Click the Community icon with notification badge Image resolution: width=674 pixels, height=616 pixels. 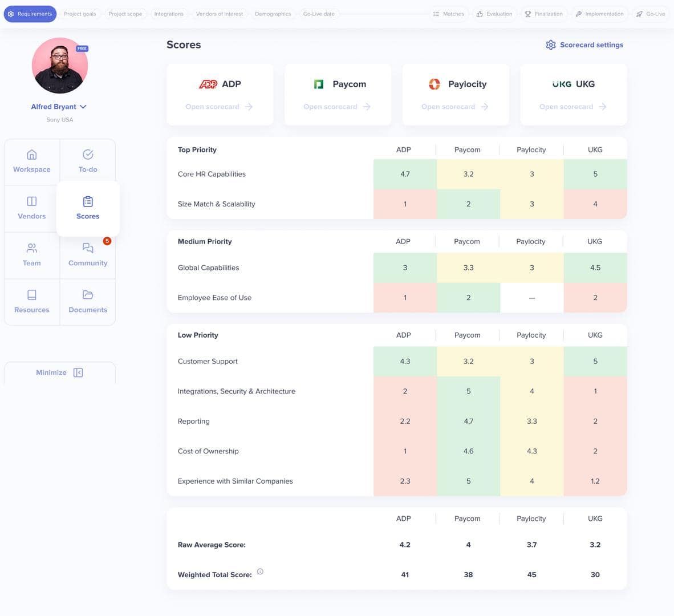click(x=87, y=248)
